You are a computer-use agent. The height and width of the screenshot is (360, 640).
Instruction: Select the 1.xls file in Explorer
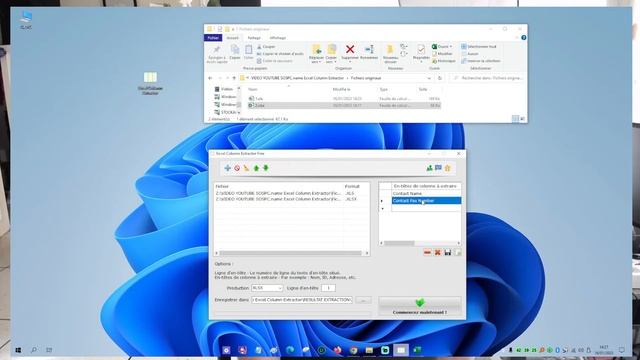click(344, 98)
